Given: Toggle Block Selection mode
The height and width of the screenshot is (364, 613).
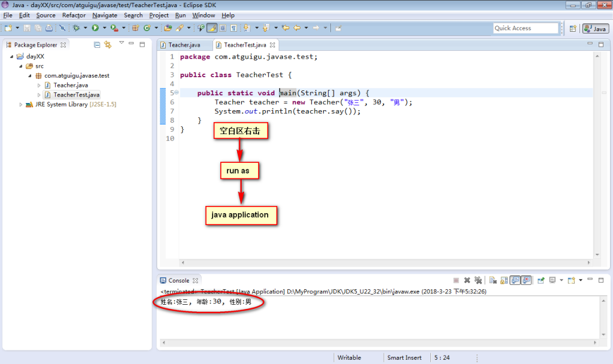Looking at the screenshot, I should pyautogui.click(x=223, y=28).
